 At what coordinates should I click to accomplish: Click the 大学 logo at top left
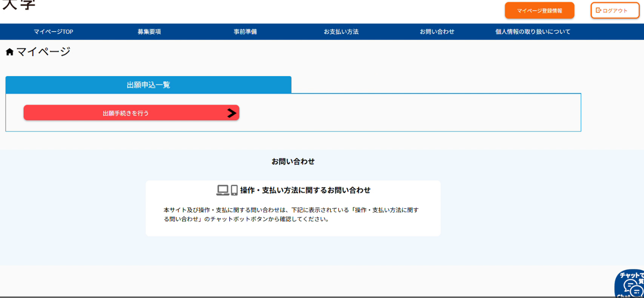point(19,4)
